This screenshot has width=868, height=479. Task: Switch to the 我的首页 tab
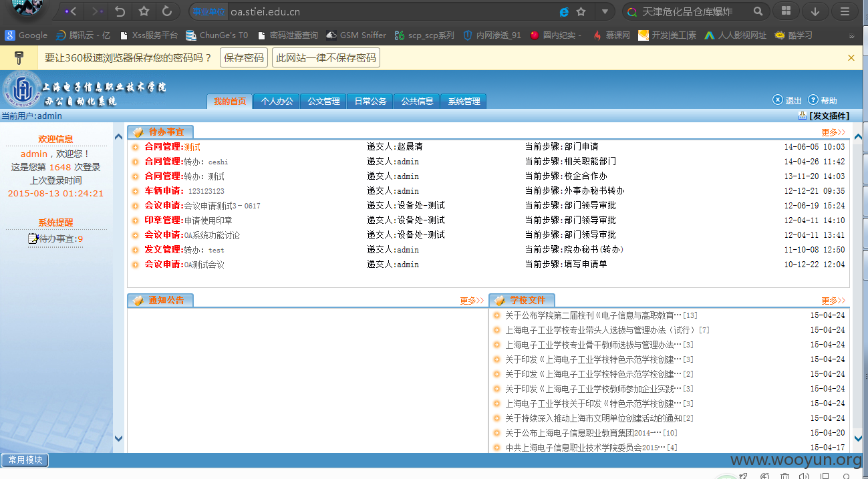(230, 102)
